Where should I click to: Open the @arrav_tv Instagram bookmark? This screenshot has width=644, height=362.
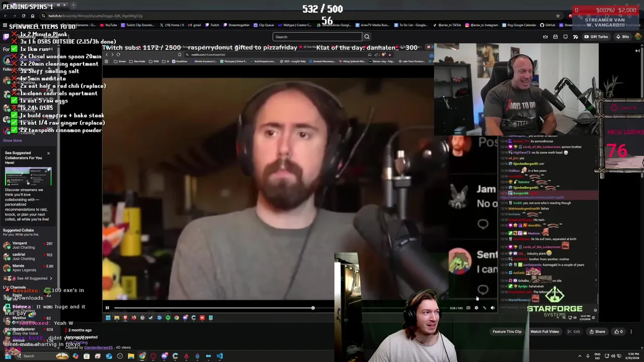point(482,25)
